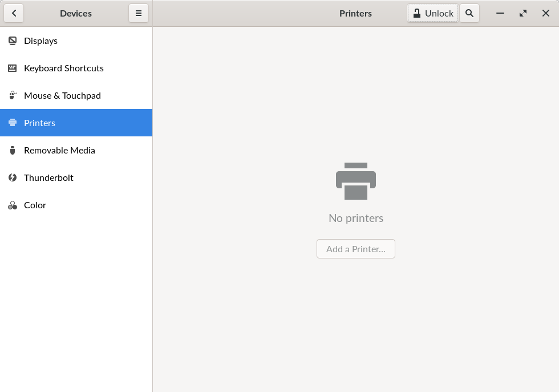Click the Mouse & Touchpad mouse icon
The height and width of the screenshot is (392, 559).
click(x=13, y=95)
